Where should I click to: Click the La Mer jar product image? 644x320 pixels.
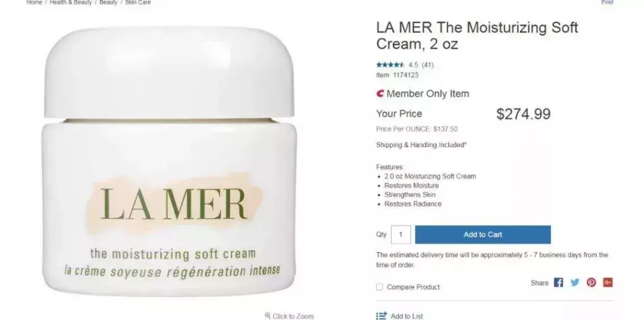(x=169, y=161)
